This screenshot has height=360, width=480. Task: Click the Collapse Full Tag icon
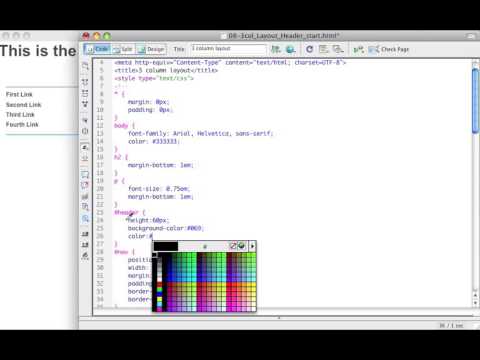[85, 82]
